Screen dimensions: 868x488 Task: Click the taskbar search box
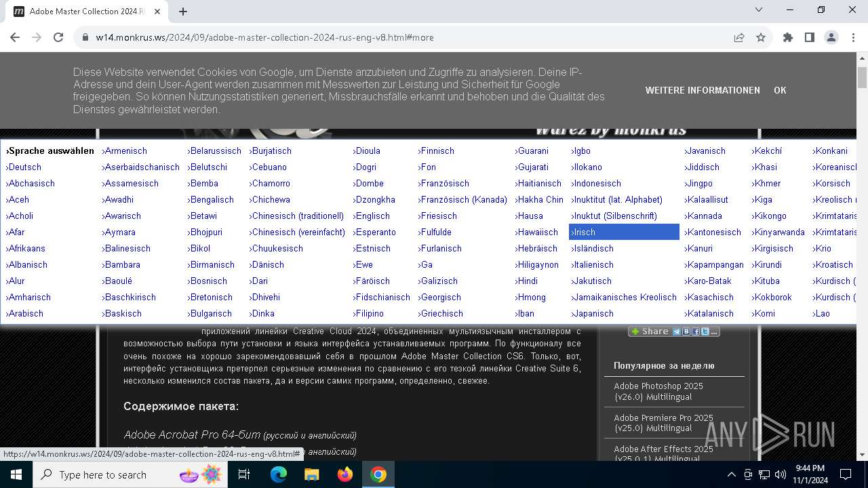tap(130, 474)
